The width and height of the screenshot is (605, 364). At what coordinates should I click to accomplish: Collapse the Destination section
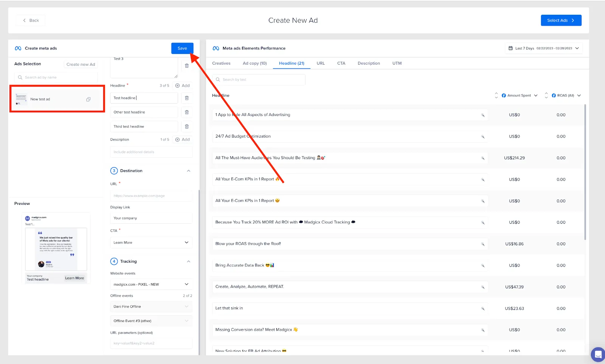(x=189, y=171)
